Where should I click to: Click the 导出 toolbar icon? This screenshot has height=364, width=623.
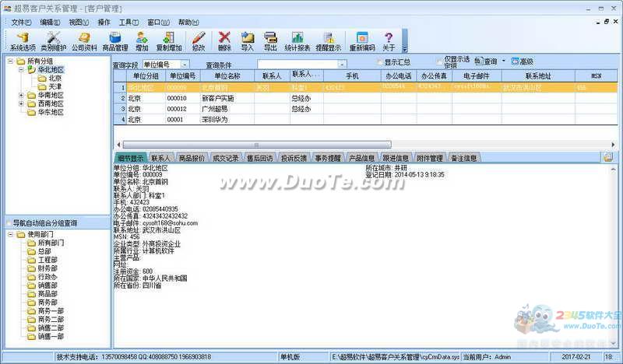tap(270, 40)
